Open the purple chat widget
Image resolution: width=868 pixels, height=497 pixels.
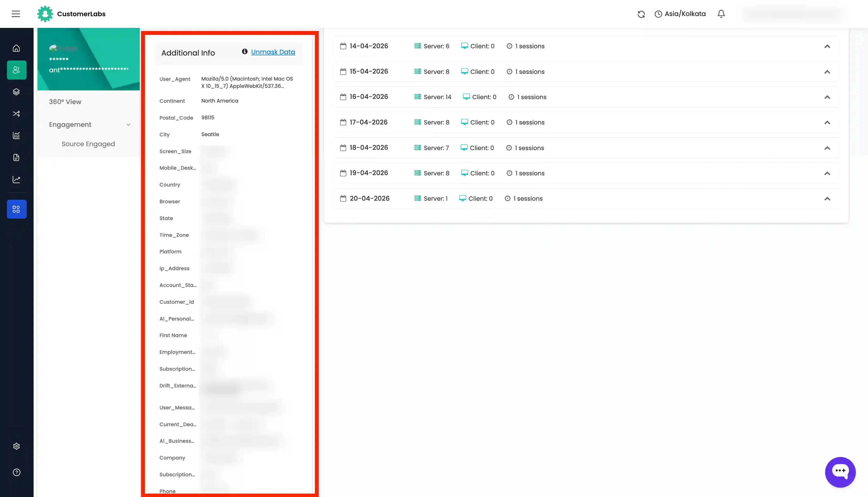[840, 472]
